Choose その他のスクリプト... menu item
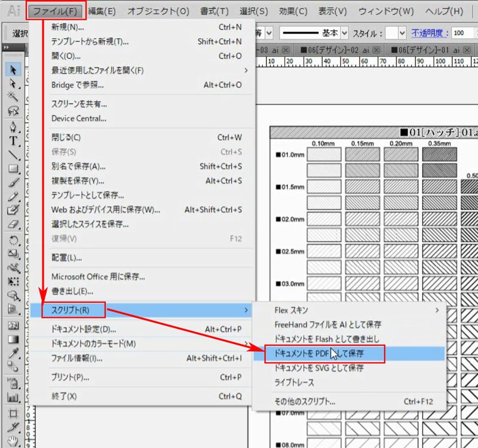This screenshot has width=478, height=448. (349, 401)
